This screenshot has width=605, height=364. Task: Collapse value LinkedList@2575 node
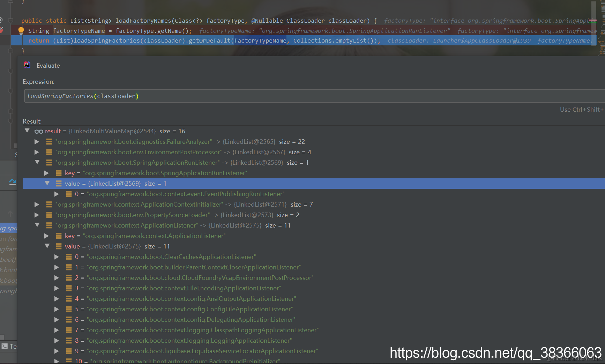point(47,246)
